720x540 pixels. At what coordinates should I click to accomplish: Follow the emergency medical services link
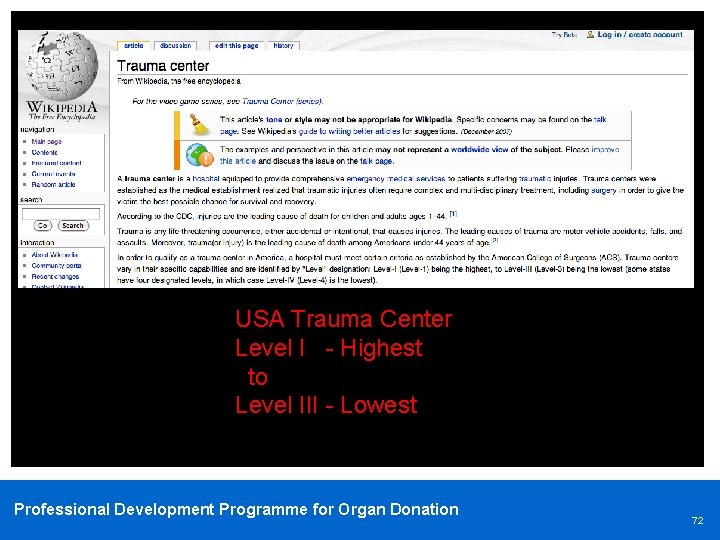pyautogui.click(x=395, y=179)
